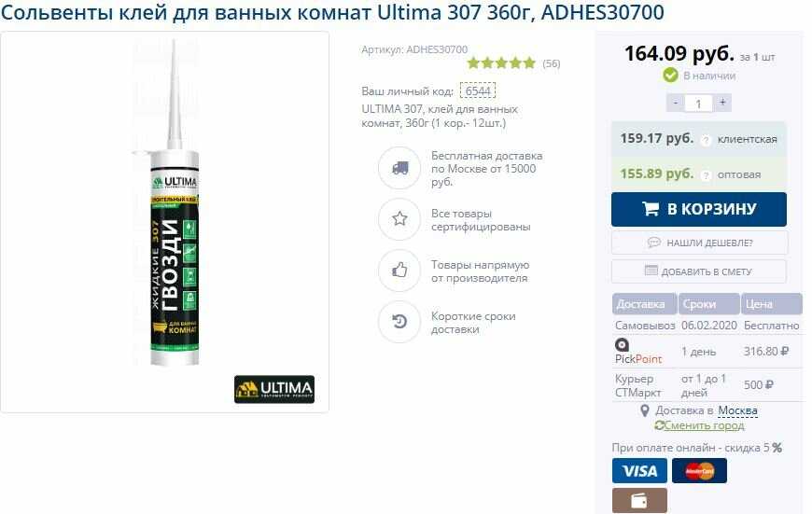The height and width of the screenshot is (514, 812).
Task: Click the quantity input field
Action: tap(698, 104)
